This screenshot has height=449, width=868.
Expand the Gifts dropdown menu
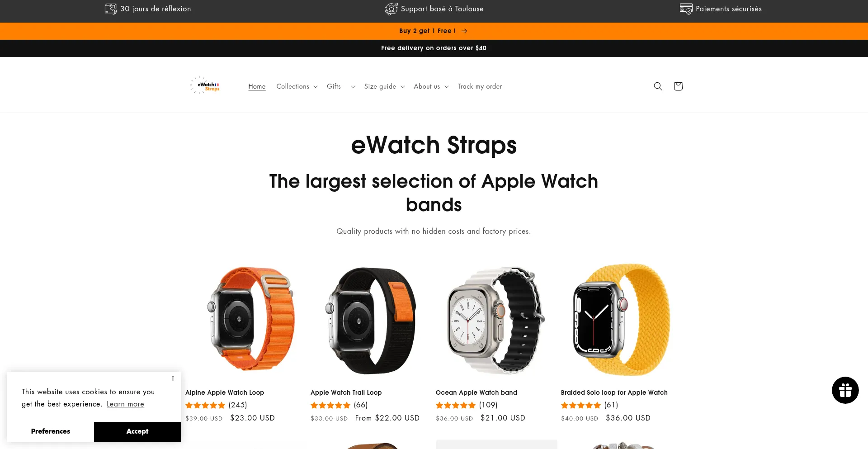pos(341,86)
